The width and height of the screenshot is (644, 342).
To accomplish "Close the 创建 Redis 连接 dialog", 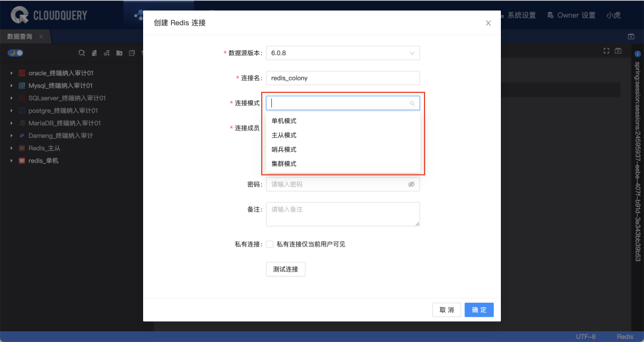I will pyautogui.click(x=488, y=23).
